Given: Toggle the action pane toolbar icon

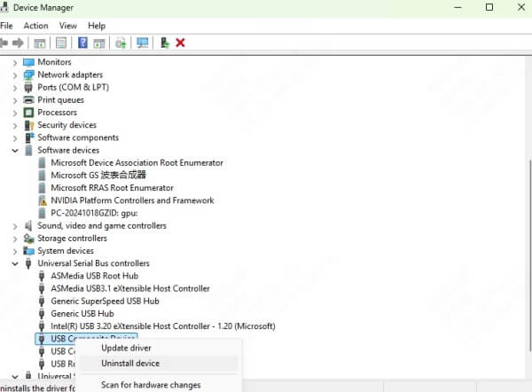Looking at the screenshot, I should [x=99, y=43].
